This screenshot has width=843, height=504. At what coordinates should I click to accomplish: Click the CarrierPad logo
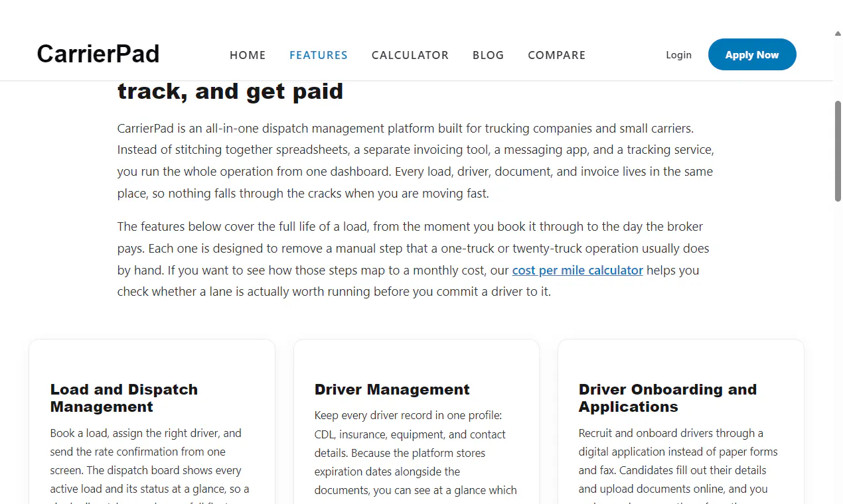coord(98,54)
